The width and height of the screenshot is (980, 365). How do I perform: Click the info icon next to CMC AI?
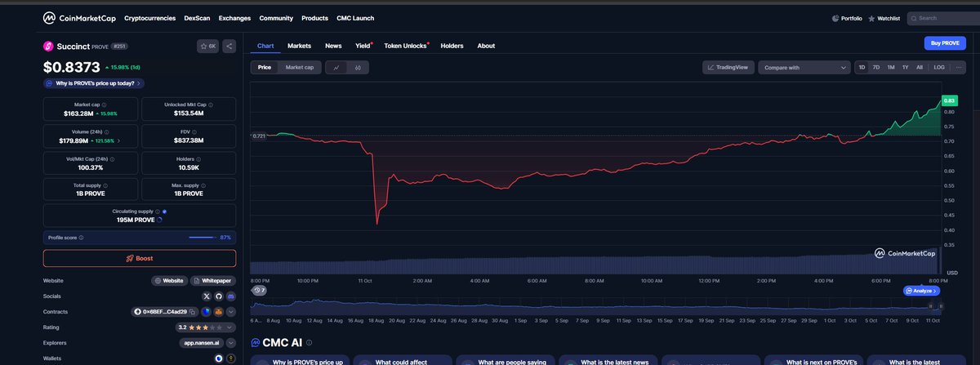tap(309, 343)
